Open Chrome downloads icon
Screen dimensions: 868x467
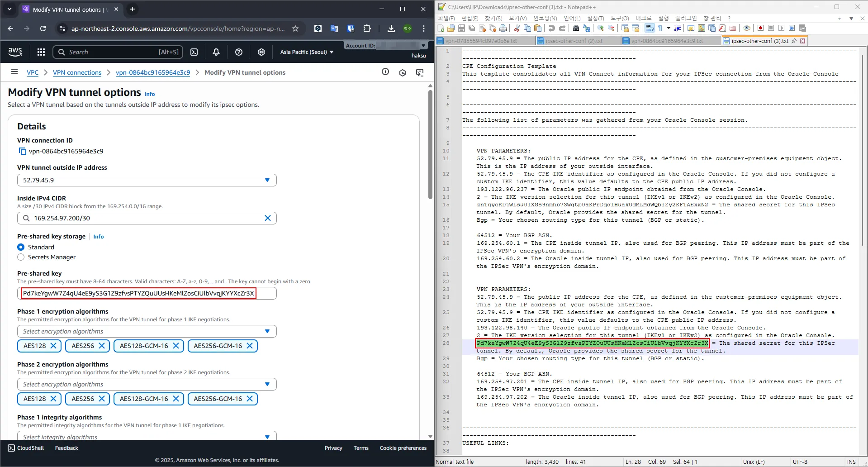391,29
